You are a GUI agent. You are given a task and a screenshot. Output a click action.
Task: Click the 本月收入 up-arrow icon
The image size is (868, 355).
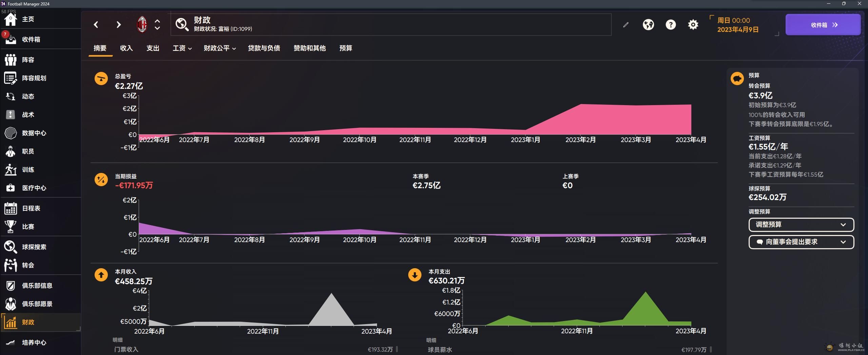[x=101, y=275]
